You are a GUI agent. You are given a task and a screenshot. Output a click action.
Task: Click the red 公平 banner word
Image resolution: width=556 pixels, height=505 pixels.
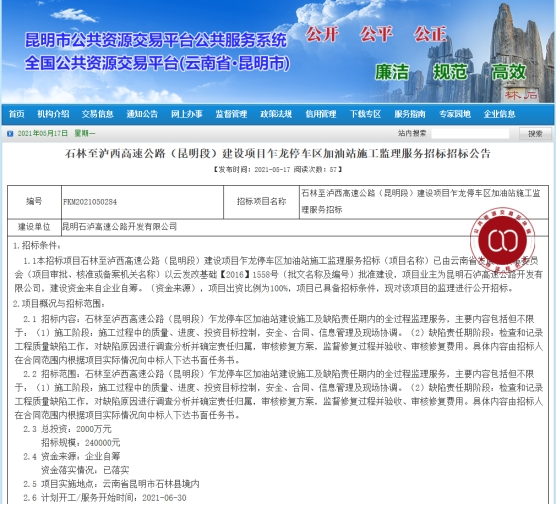[x=377, y=34]
